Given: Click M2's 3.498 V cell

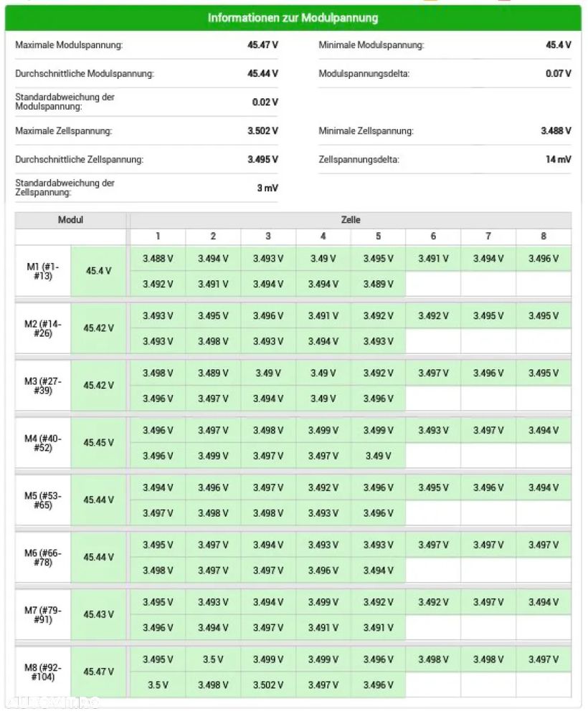Looking at the screenshot, I should point(213,341).
